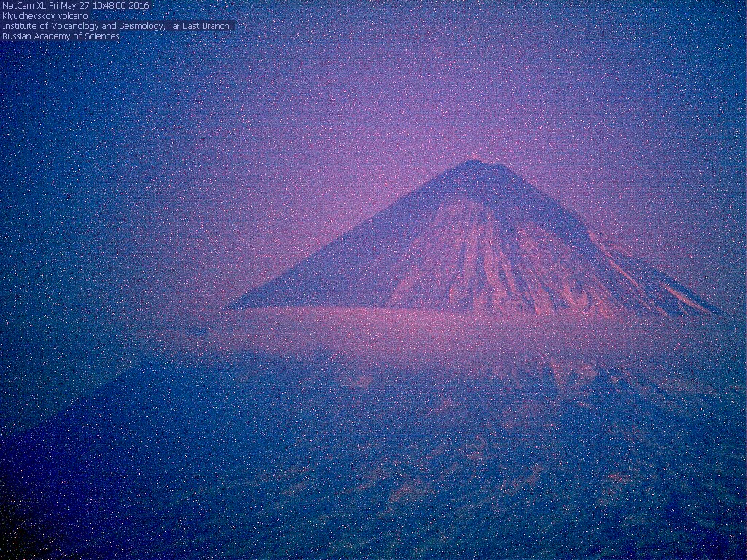747x560 pixels.
Task: Select the NetCam XL timestamp text line
Action: coord(76,6)
